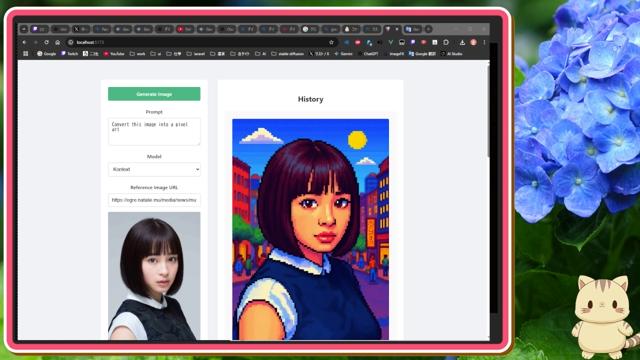Open the generated pixel art image in History
The image size is (640, 360).
tap(310, 229)
